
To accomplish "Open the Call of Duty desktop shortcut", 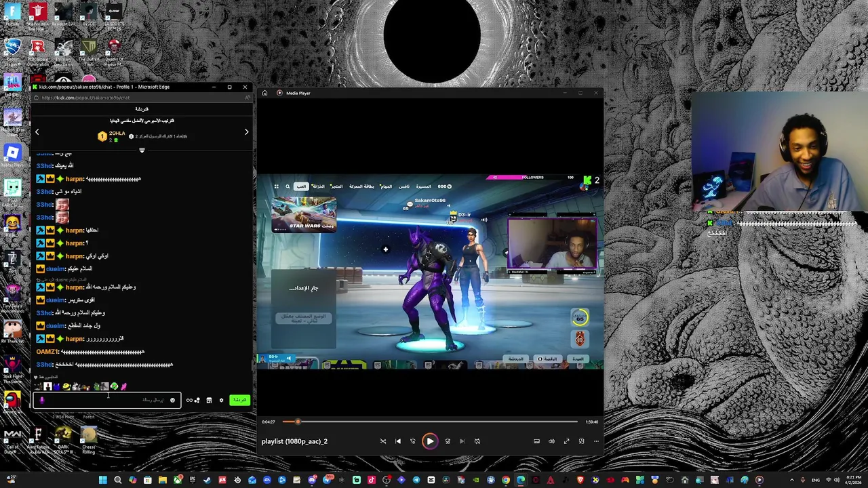I will [x=12, y=441].
